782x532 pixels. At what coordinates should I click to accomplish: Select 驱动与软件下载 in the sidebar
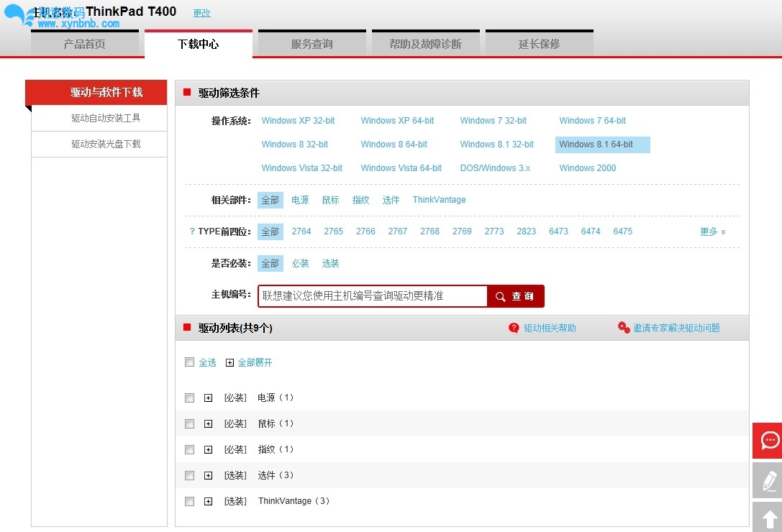[96, 92]
